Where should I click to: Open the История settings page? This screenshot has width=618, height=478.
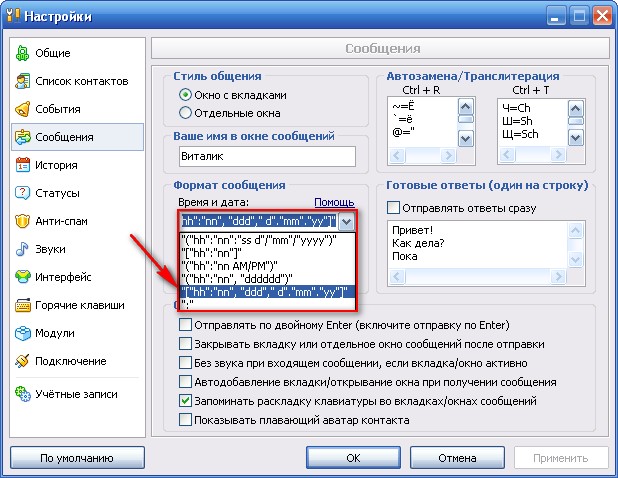(77, 165)
